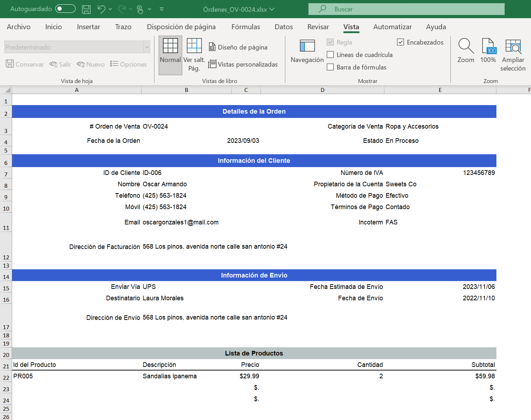Uncheck the Encabezados checkbox
The image size is (531, 420).
click(x=400, y=42)
